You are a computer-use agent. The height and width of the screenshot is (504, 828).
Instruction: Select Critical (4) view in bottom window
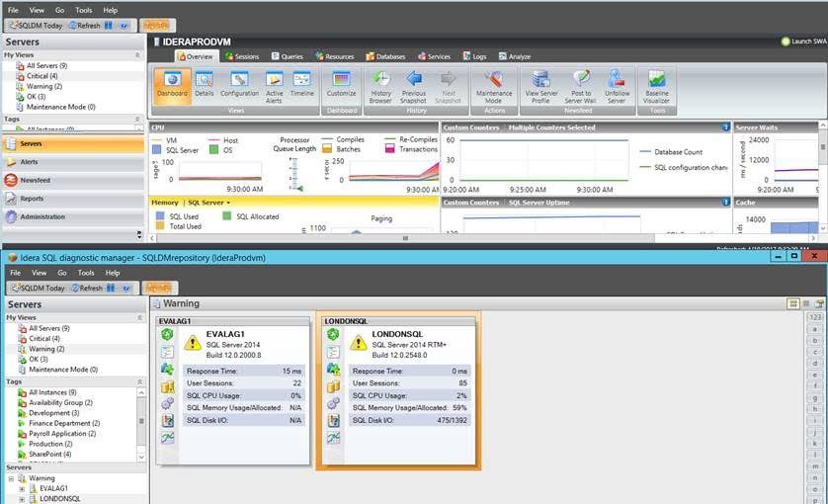point(44,339)
